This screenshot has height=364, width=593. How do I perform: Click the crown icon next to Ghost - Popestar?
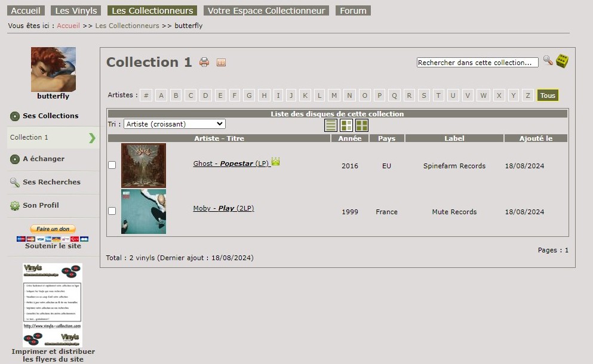click(275, 161)
